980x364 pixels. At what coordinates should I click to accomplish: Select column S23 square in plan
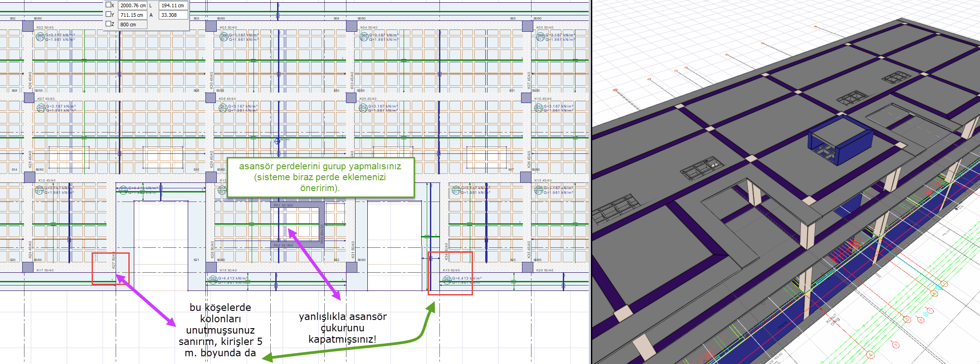coord(527,267)
